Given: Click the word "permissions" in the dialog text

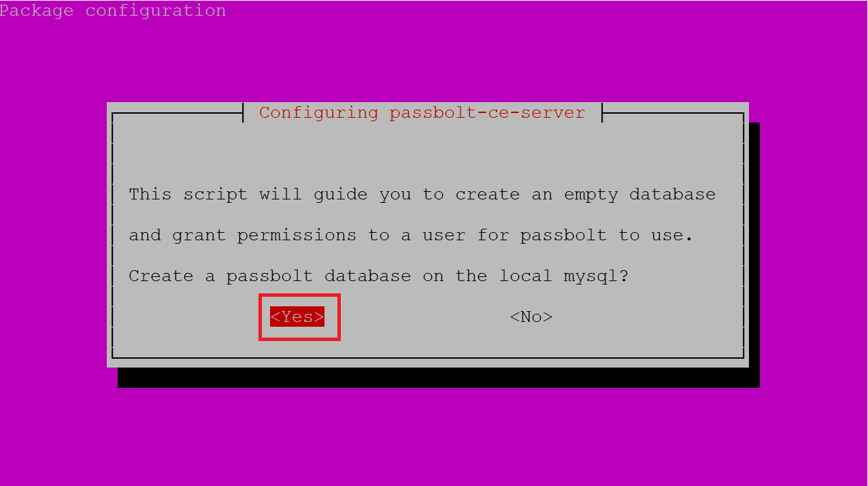Looking at the screenshot, I should [x=297, y=236].
